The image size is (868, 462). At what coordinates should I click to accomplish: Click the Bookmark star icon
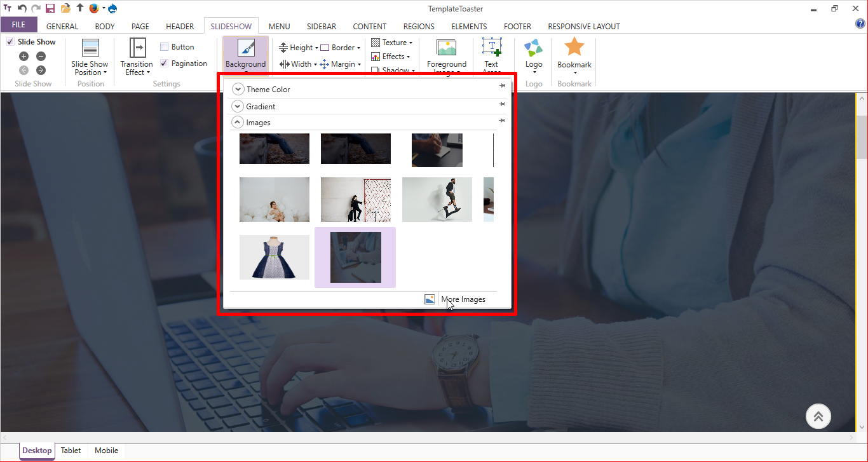pyautogui.click(x=574, y=48)
